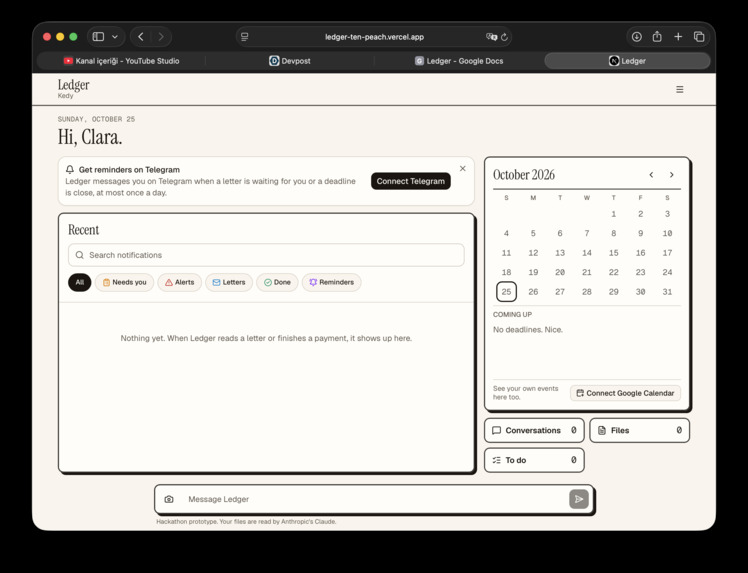Click "No deadlines. Nice." text
748x573 pixels.
[528, 330]
